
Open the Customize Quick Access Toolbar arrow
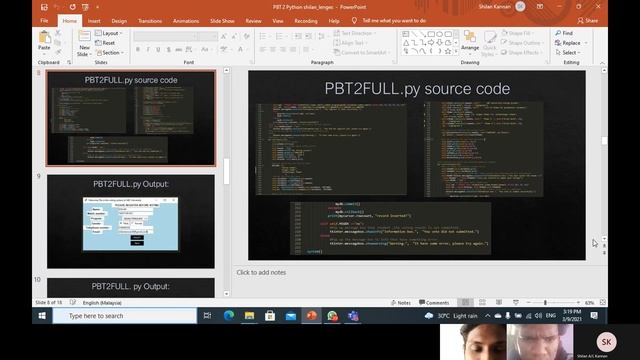click(x=97, y=7)
